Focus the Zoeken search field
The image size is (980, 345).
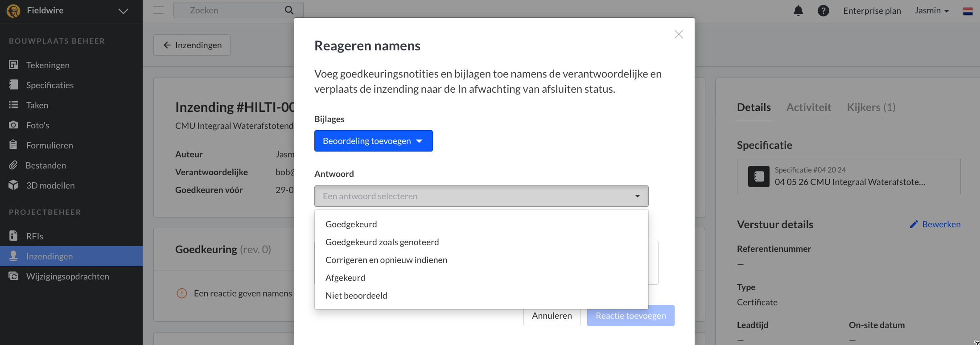[239, 10]
